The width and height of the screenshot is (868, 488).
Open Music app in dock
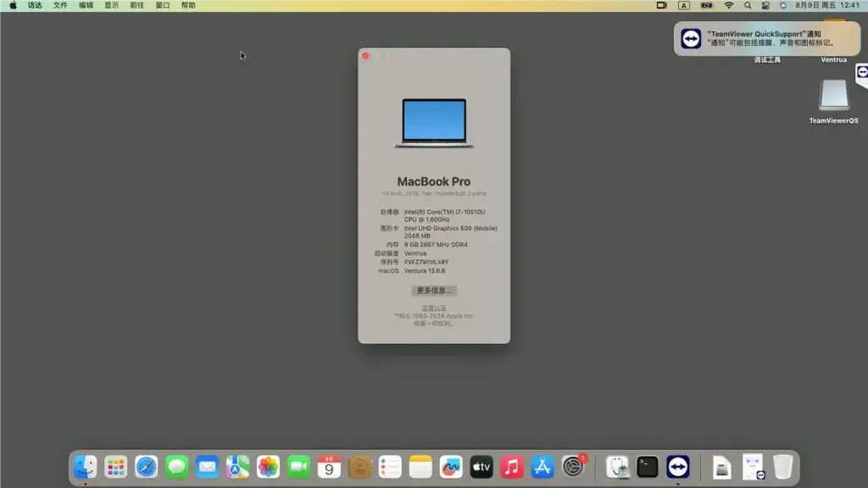click(x=511, y=467)
